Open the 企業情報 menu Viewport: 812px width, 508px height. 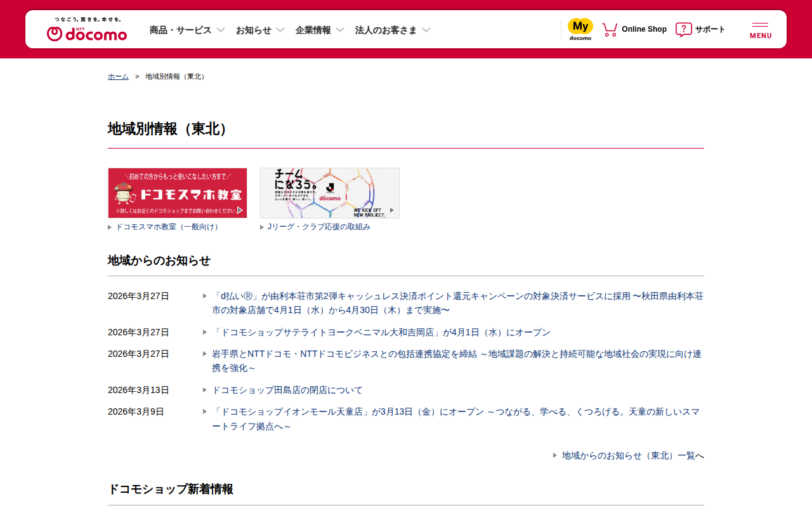click(x=313, y=30)
